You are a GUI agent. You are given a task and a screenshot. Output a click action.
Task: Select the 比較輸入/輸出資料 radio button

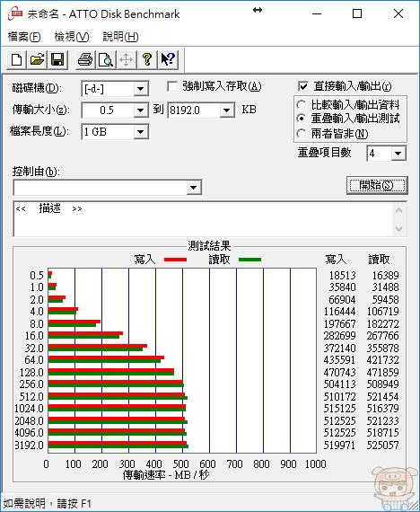pyautogui.click(x=302, y=105)
